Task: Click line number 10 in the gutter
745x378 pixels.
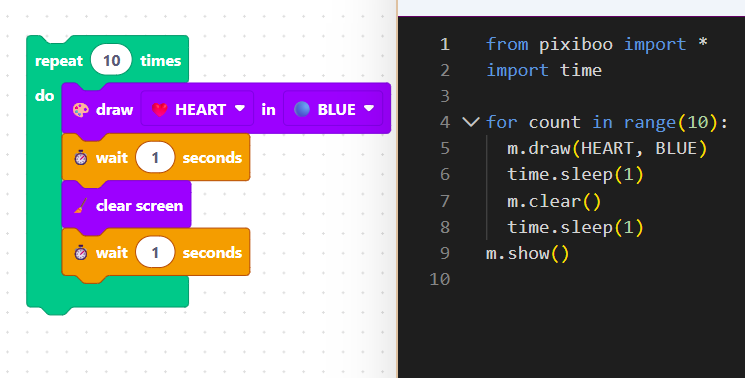Action: click(439, 279)
